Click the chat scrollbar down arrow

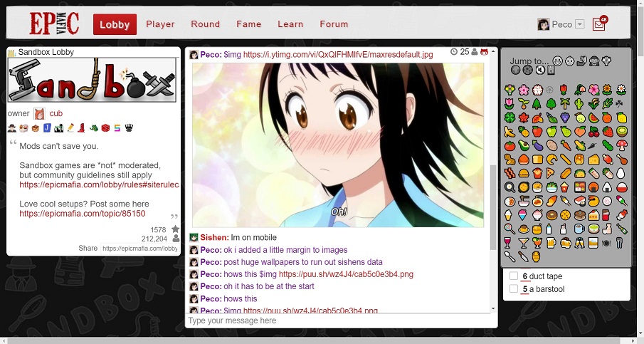(493, 308)
